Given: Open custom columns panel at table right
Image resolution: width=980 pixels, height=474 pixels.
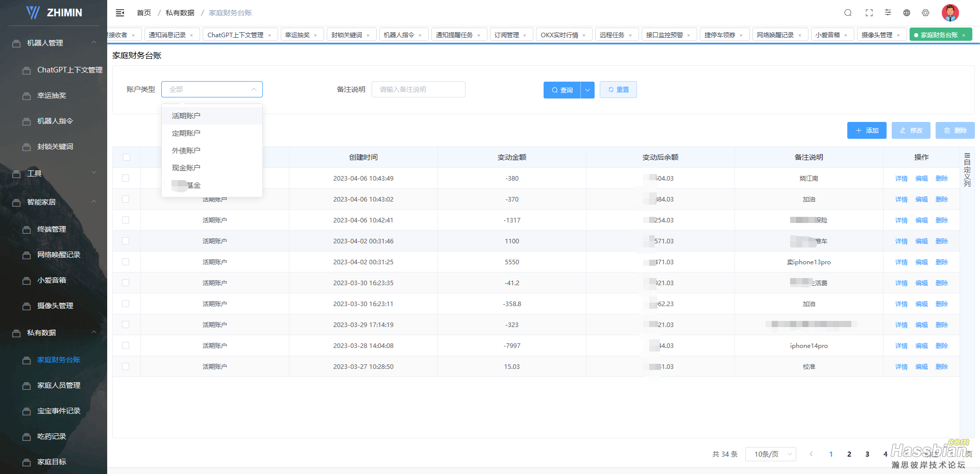Looking at the screenshot, I should (967, 170).
